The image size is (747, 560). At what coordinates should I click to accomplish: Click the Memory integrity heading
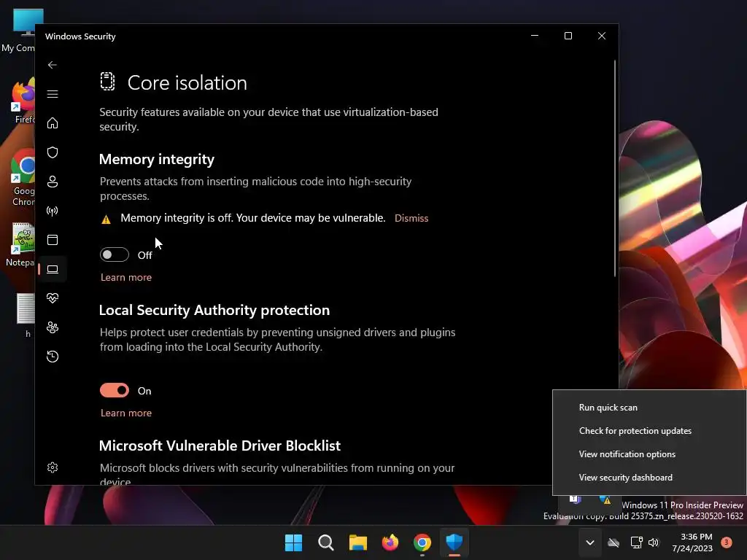click(x=157, y=159)
